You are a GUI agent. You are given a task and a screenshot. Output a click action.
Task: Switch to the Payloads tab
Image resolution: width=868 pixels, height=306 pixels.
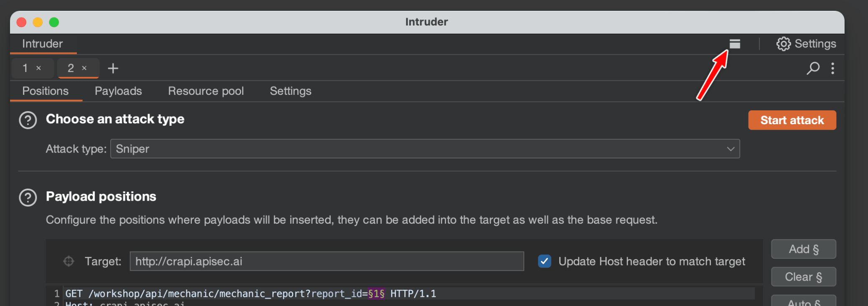(118, 91)
